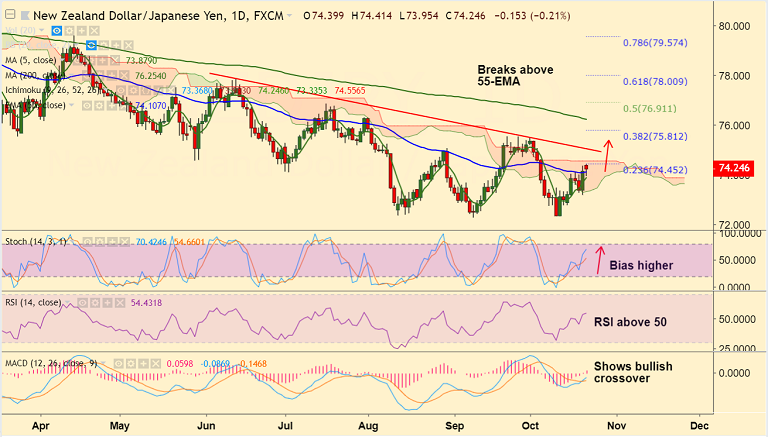This screenshot has height=437, width=768.
Task: Toggle visibility eye for MACD indicator
Action: (x=119, y=364)
